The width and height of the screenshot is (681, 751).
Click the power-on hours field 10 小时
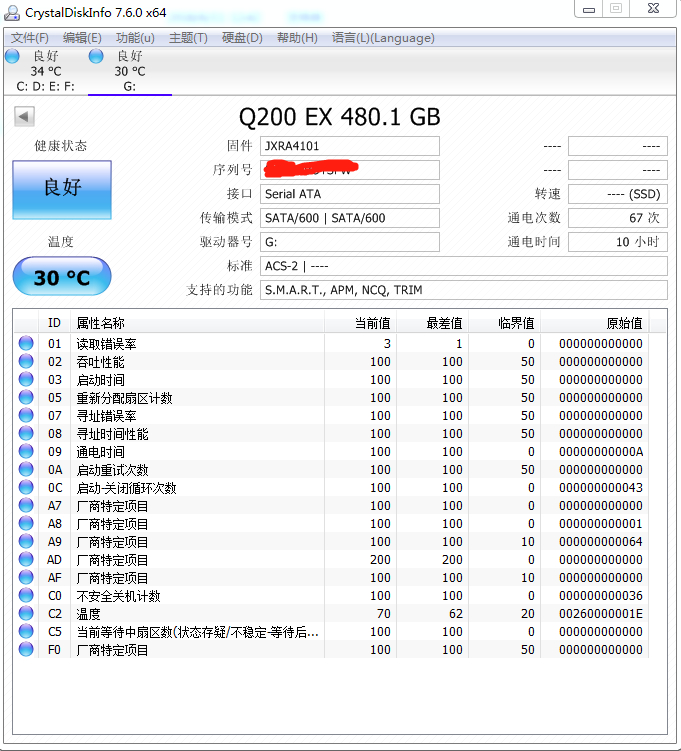point(618,242)
